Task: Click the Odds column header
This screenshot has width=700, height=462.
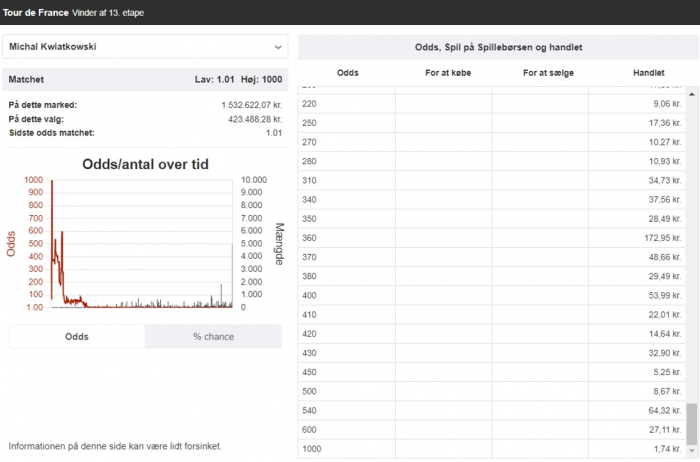Action: (348, 73)
